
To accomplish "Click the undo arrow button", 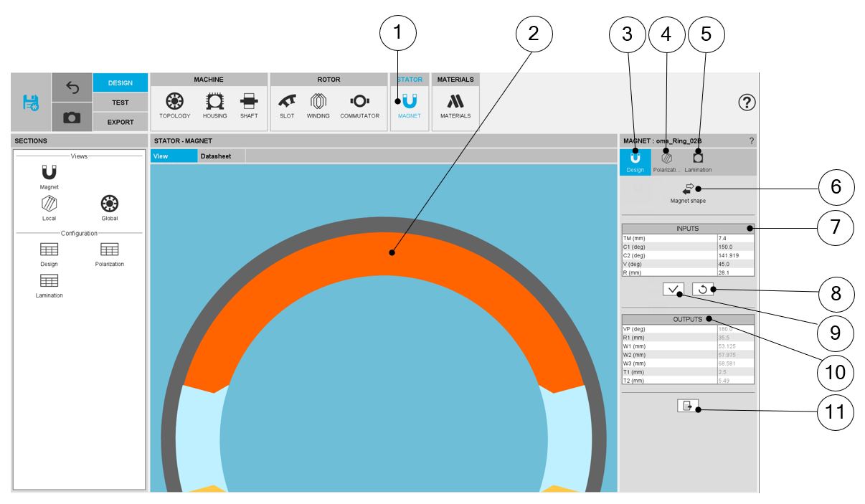I will pos(72,87).
